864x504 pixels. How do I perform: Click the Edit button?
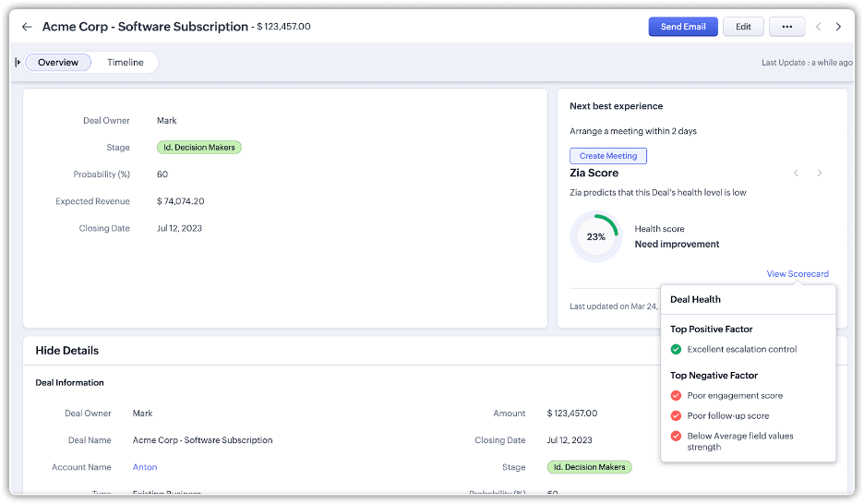pos(743,27)
